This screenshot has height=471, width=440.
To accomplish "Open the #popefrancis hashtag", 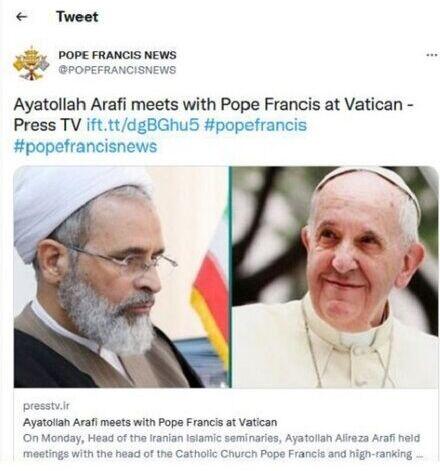I will click(255, 125).
